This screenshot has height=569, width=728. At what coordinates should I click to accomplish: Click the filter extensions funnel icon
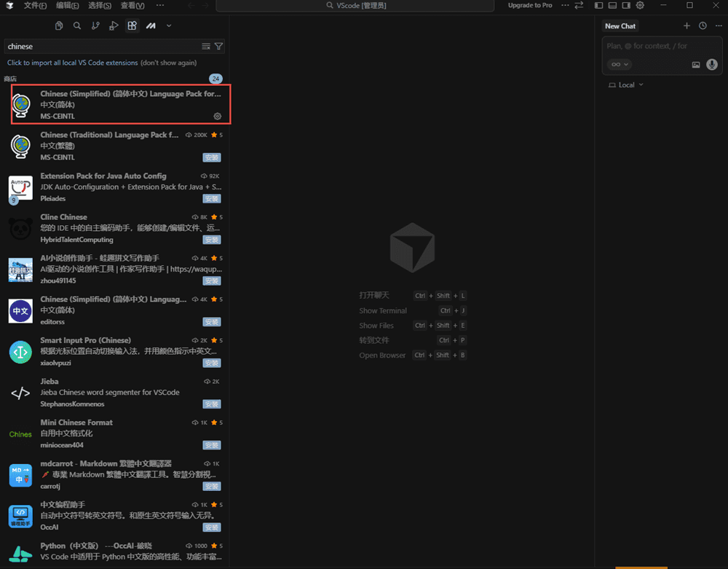(218, 47)
